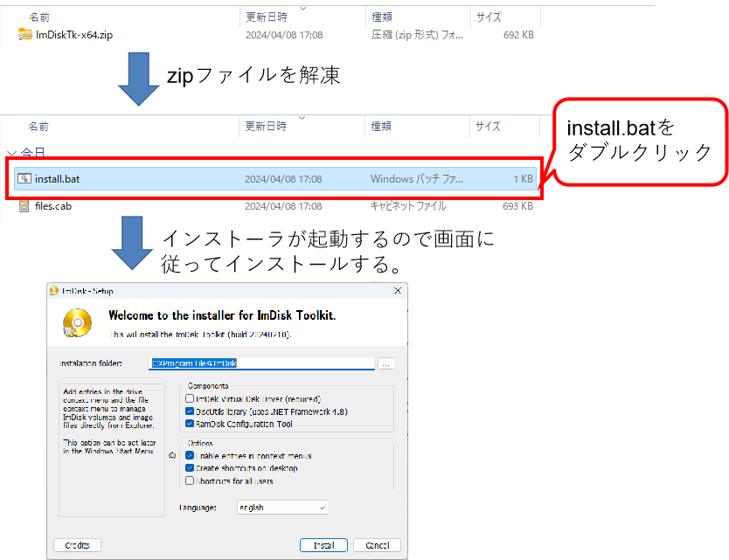Click the Install button

coord(323,545)
